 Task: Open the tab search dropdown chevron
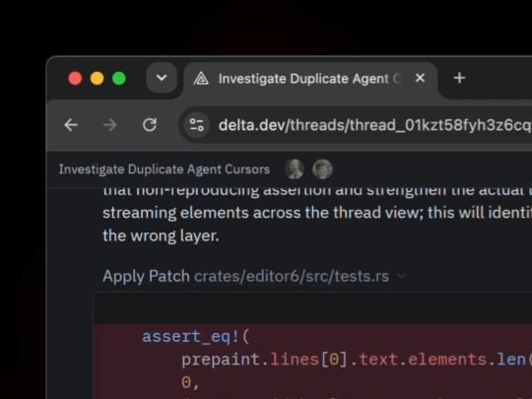(162, 78)
